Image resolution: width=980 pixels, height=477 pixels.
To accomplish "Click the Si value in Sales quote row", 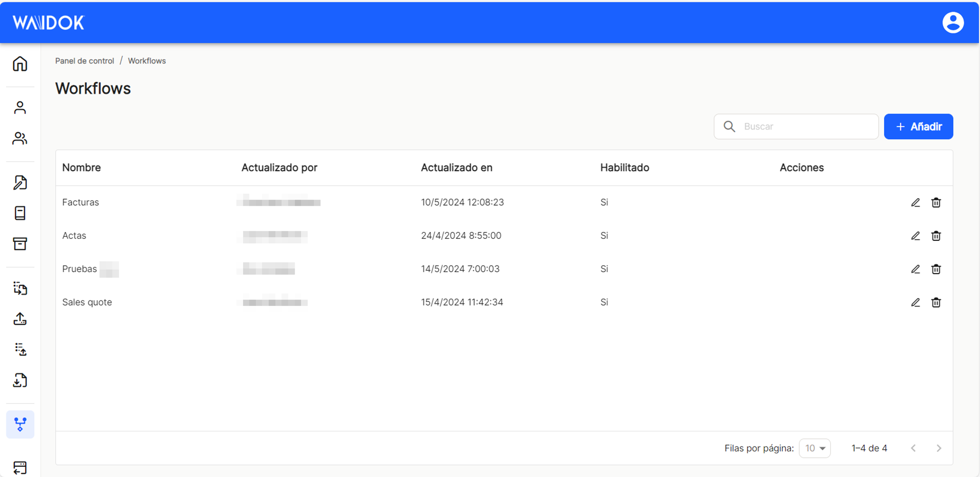I will (604, 302).
